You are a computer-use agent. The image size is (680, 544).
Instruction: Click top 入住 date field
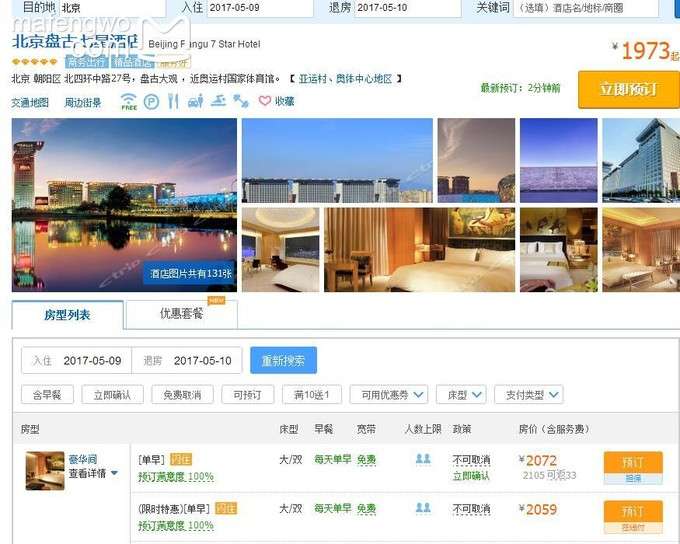pos(260,7)
